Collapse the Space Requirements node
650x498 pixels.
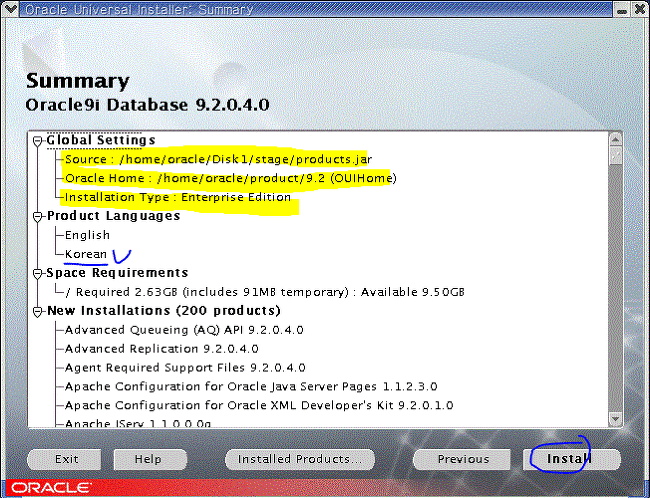coord(38,273)
